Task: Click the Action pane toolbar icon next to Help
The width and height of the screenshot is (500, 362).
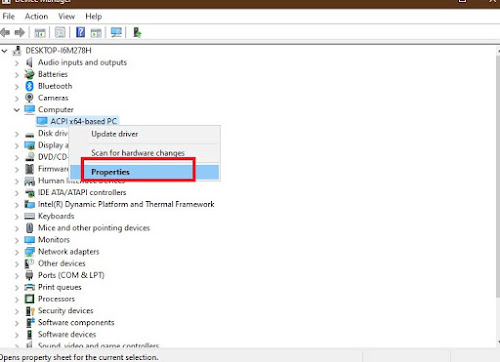Action: tap(96, 33)
